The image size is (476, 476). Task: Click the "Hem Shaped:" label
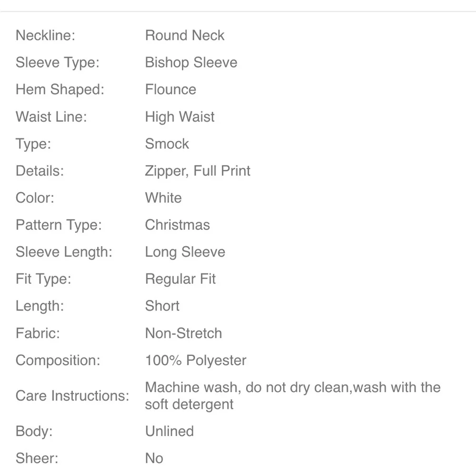coord(59,89)
